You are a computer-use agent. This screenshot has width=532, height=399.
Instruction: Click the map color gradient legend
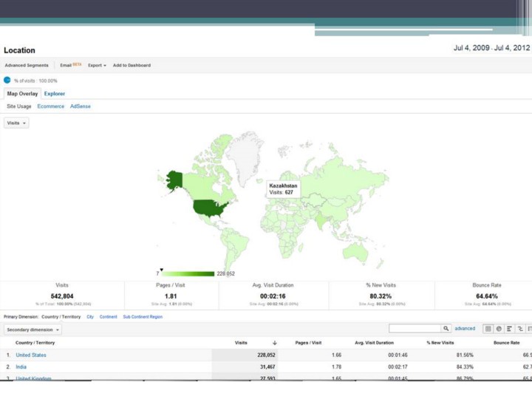pyautogui.click(x=188, y=273)
